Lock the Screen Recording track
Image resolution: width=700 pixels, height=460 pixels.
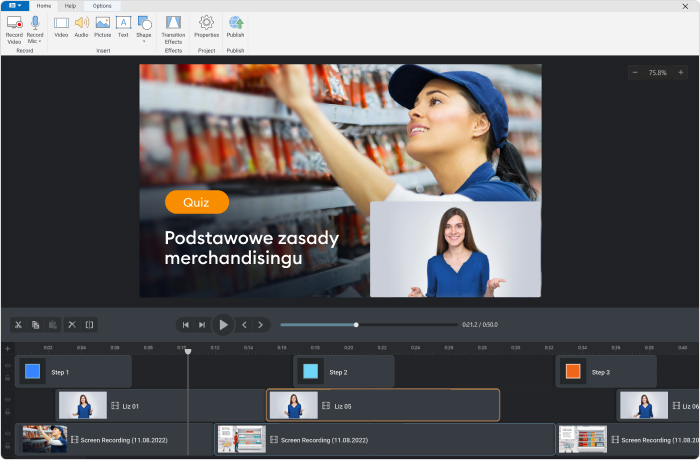(x=8, y=446)
